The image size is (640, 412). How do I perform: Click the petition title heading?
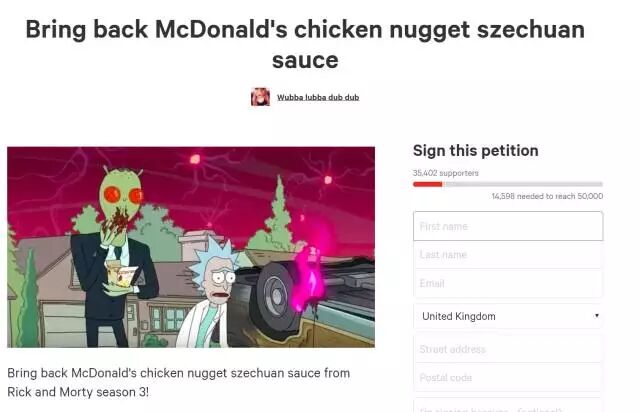coord(305,45)
